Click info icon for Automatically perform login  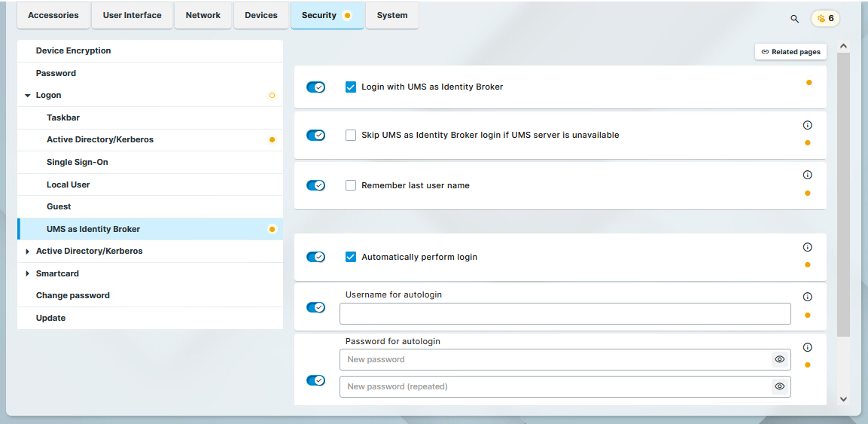pos(808,247)
